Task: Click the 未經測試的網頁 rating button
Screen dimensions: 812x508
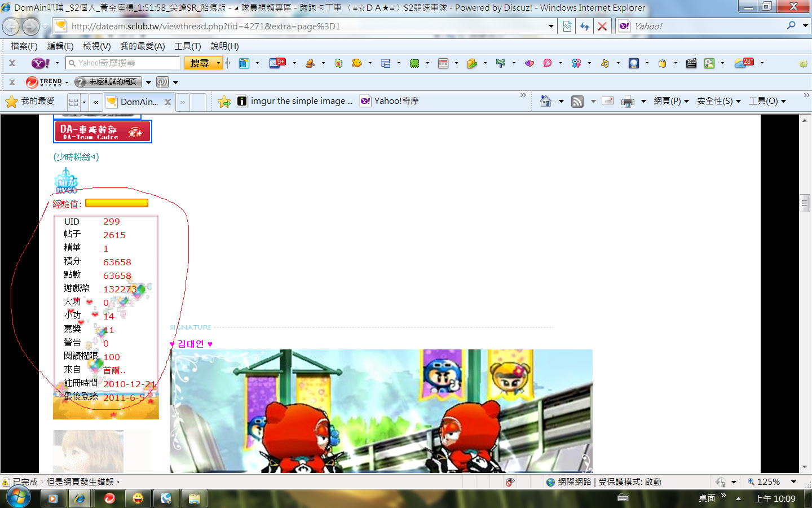Action: [108, 82]
